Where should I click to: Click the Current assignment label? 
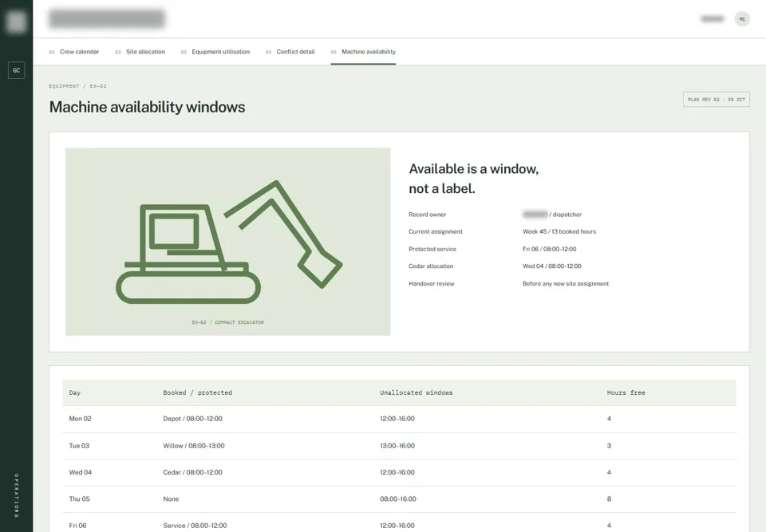click(436, 231)
